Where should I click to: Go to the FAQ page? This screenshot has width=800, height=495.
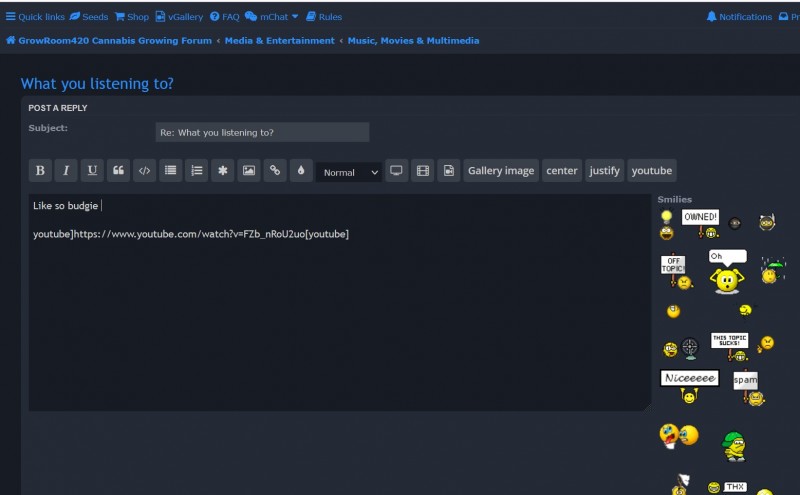[225, 17]
